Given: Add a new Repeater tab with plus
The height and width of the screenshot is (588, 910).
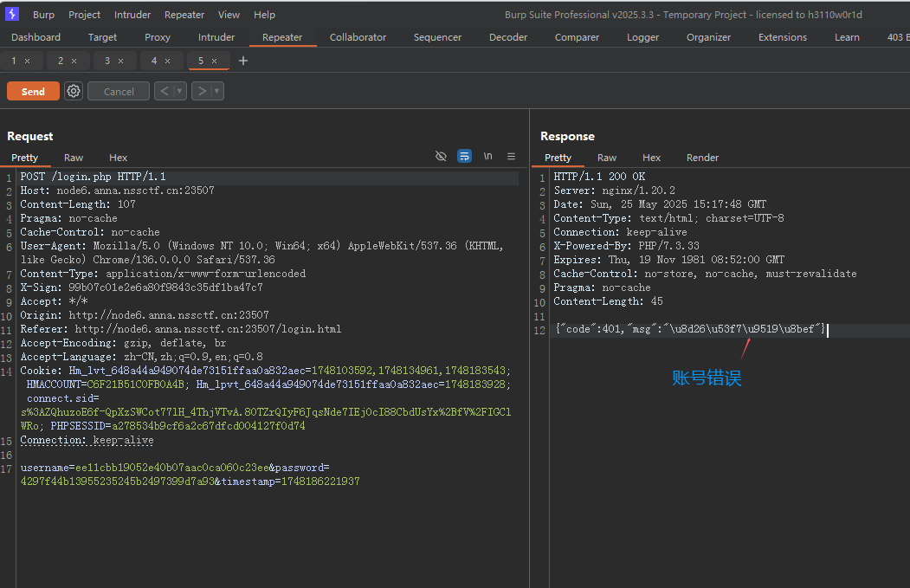Looking at the screenshot, I should [x=243, y=61].
